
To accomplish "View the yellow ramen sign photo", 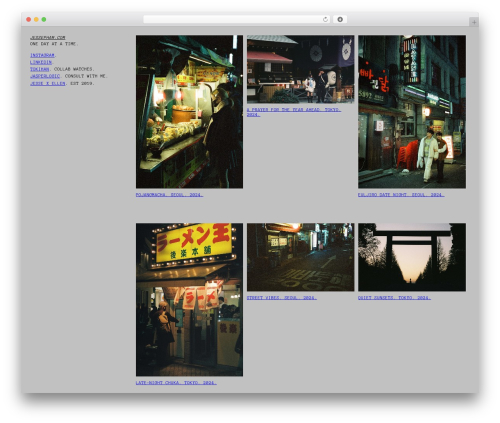I will 189,300.
